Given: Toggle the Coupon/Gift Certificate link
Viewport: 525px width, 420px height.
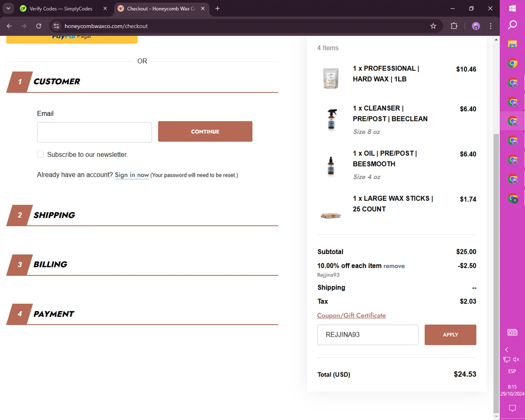Looking at the screenshot, I should point(351,315).
